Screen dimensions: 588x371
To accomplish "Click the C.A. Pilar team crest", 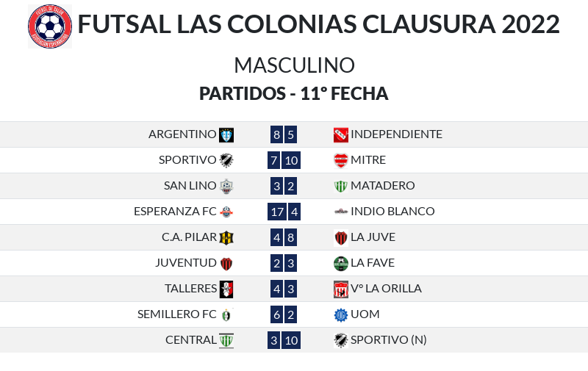I will (226, 237).
